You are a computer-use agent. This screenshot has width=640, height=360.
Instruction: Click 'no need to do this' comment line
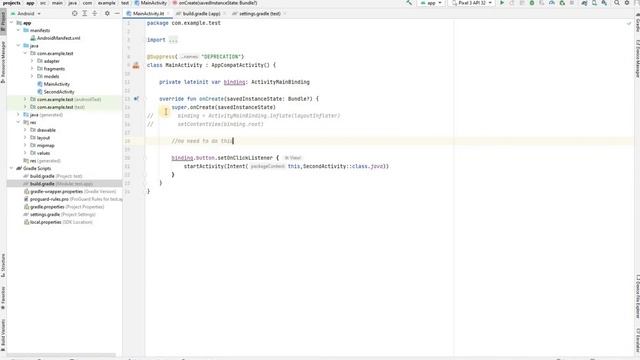click(x=202, y=141)
